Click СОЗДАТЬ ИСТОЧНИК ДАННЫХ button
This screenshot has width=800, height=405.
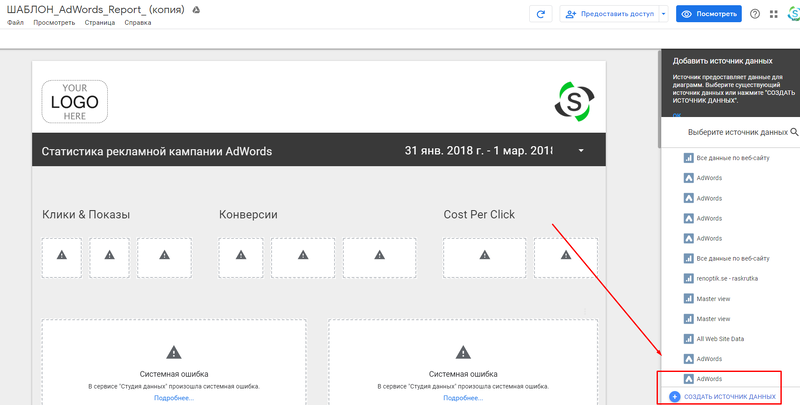click(730, 396)
